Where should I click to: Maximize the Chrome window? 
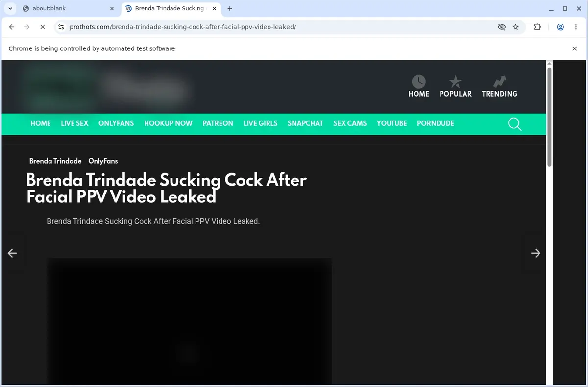coord(565,8)
